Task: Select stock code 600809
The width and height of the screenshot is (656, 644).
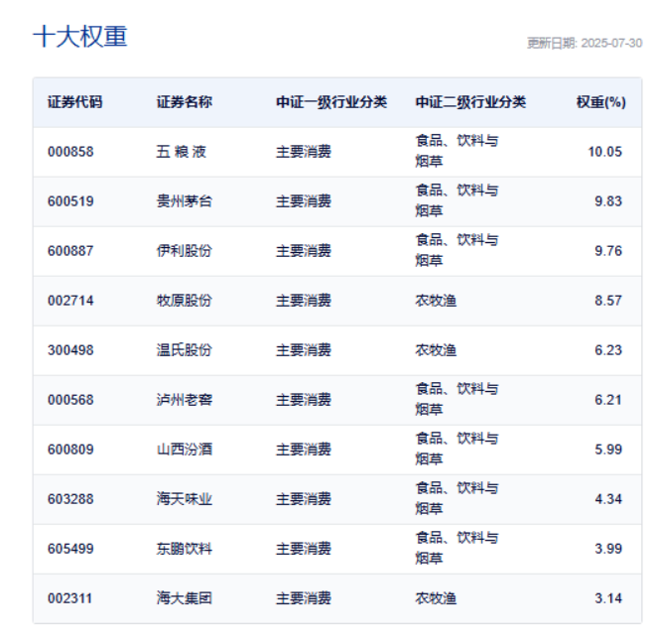Action: (x=70, y=450)
